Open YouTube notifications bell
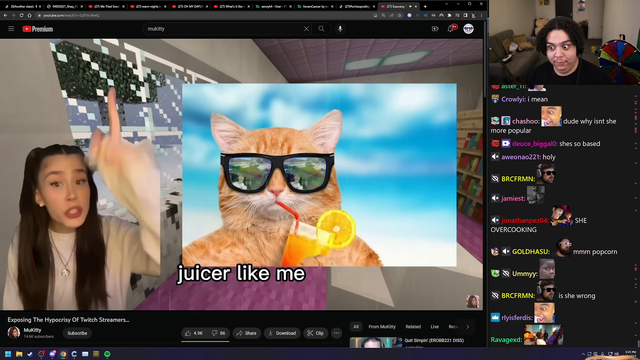Screen dimensions: 640x360 click(x=451, y=29)
